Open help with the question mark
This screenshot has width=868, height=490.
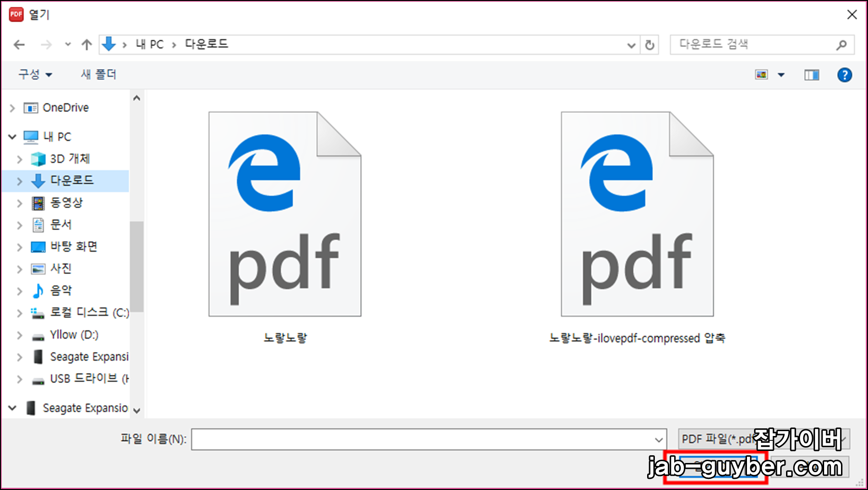pyautogui.click(x=844, y=75)
